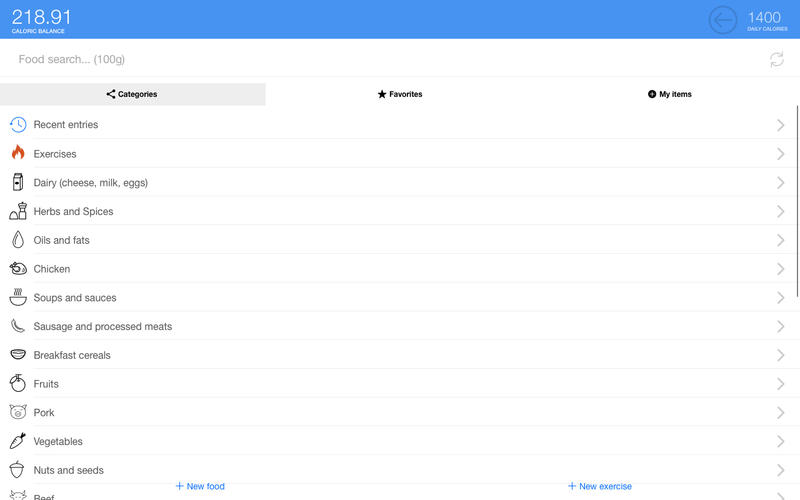The height and width of the screenshot is (500, 800).
Task: Expand the Vegetables row chevron
Action: coord(781,441)
